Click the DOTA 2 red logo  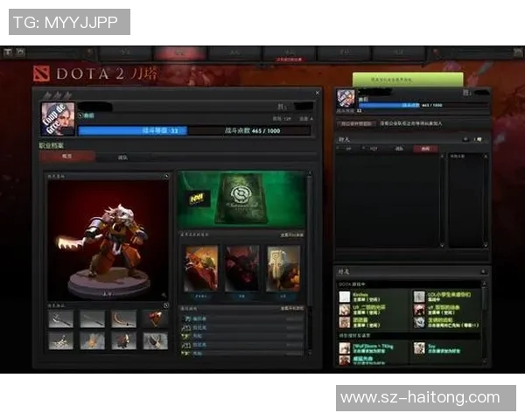(x=42, y=73)
